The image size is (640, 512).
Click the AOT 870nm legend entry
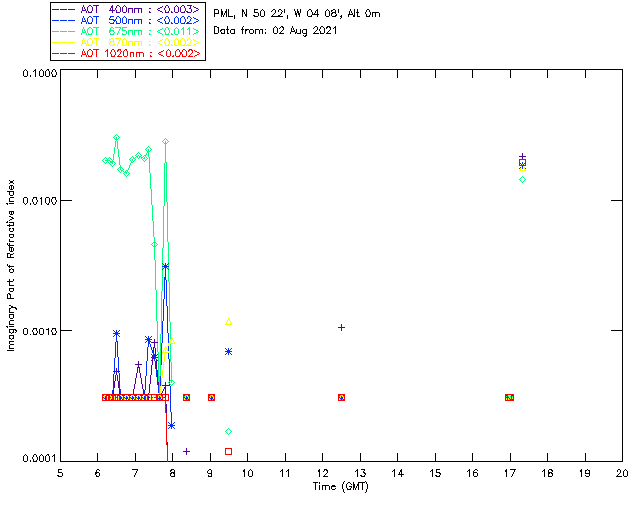[x=127, y=42]
